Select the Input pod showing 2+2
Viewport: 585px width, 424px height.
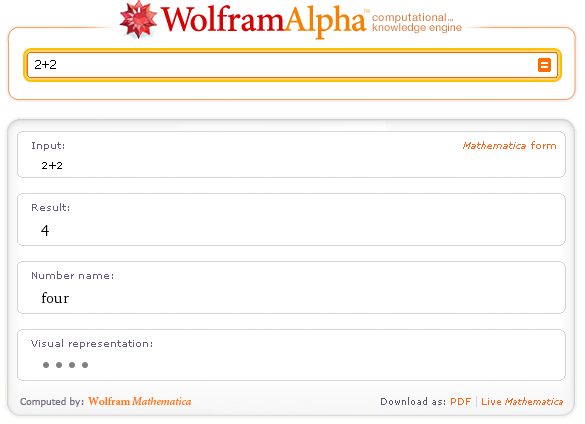[x=291, y=155]
